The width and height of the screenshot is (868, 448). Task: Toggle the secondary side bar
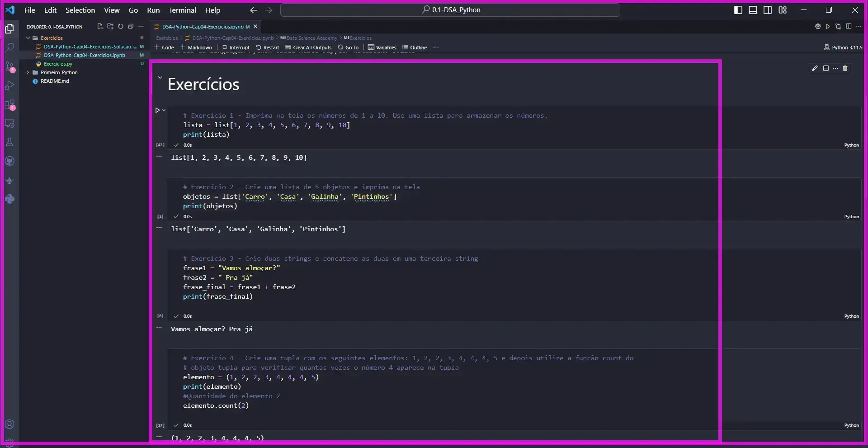[x=768, y=10]
